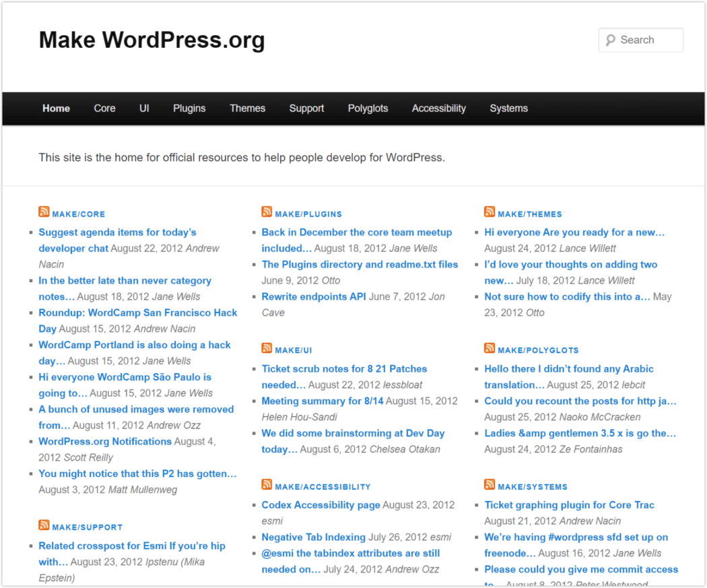Click the RSS feed icon for Make/Plugins
This screenshot has height=588, width=707.
pyautogui.click(x=267, y=212)
